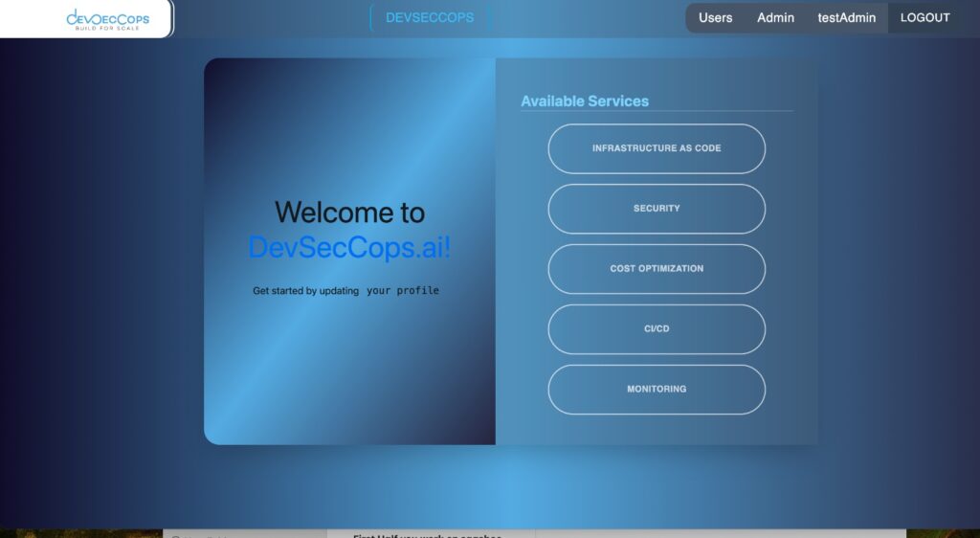Select the Cost Optimization service
980x538 pixels.
pos(657,269)
